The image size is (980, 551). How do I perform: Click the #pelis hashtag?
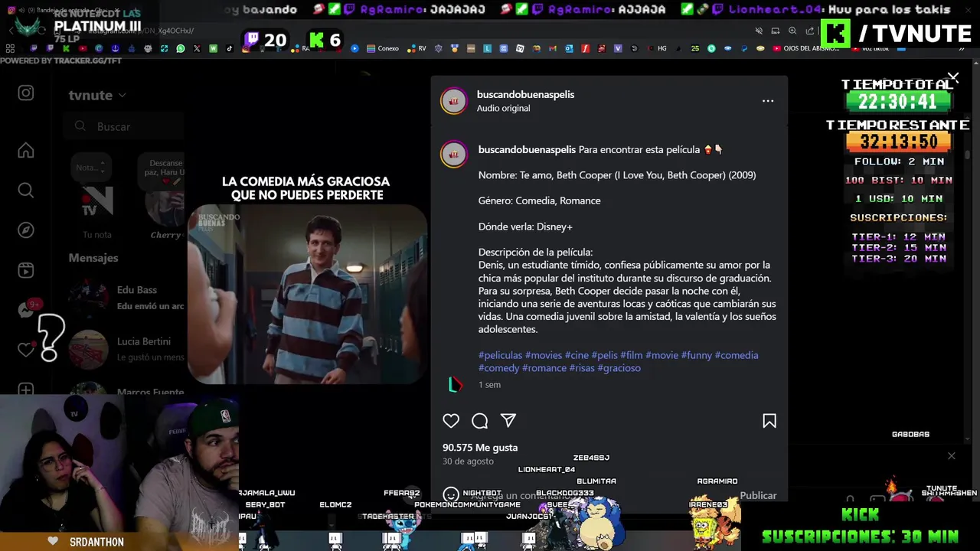(x=604, y=355)
